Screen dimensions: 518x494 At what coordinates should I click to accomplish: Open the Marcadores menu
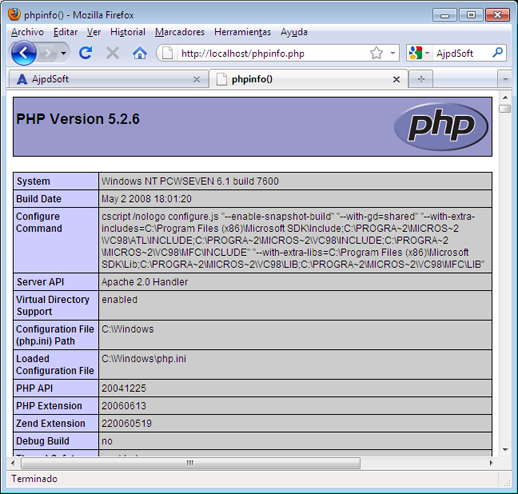(x=180, y=32)
